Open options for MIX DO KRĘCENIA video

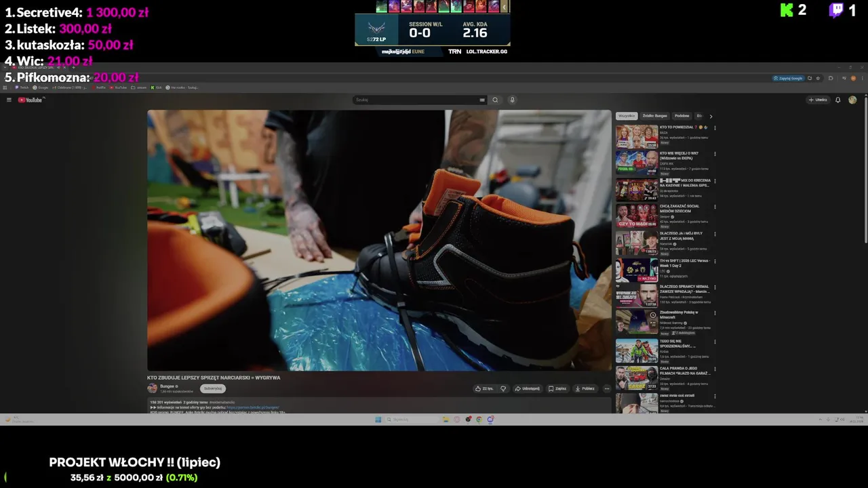[x=715, y=181]
